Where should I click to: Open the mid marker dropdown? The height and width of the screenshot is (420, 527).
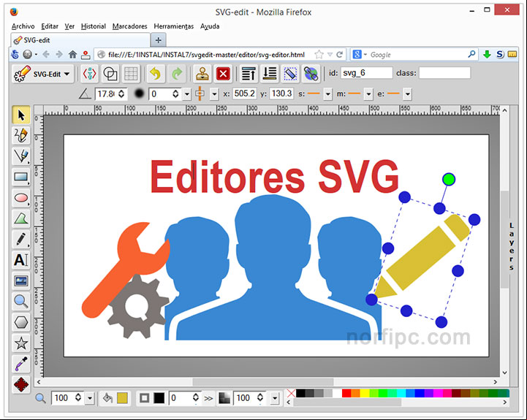(x=368, y=94)
